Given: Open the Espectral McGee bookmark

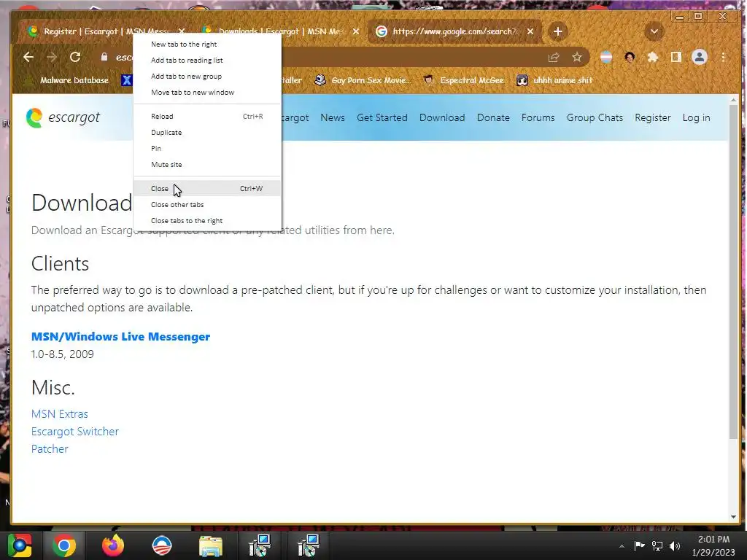Looking at the screenshot, I should tap(464, 80).
